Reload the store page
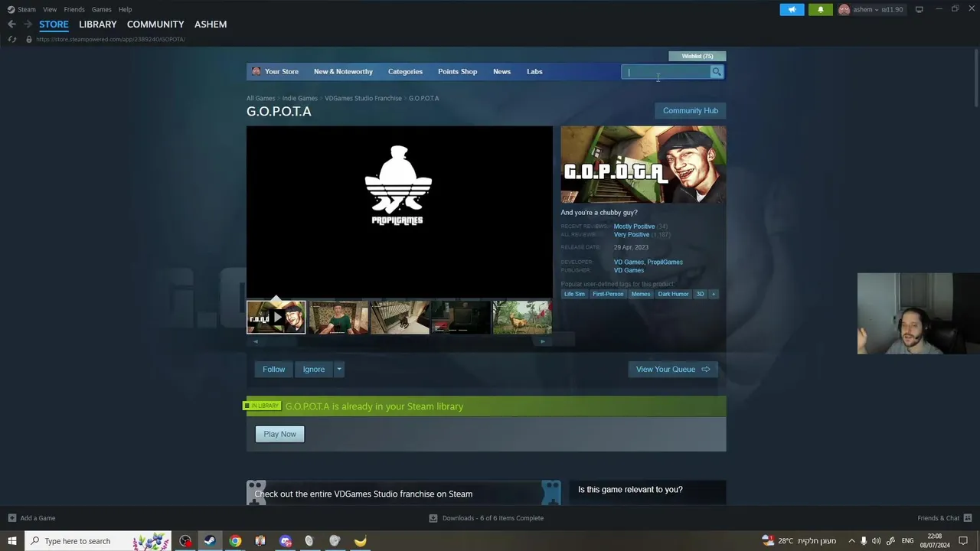980x551 pixels. [x=12, y=39]
